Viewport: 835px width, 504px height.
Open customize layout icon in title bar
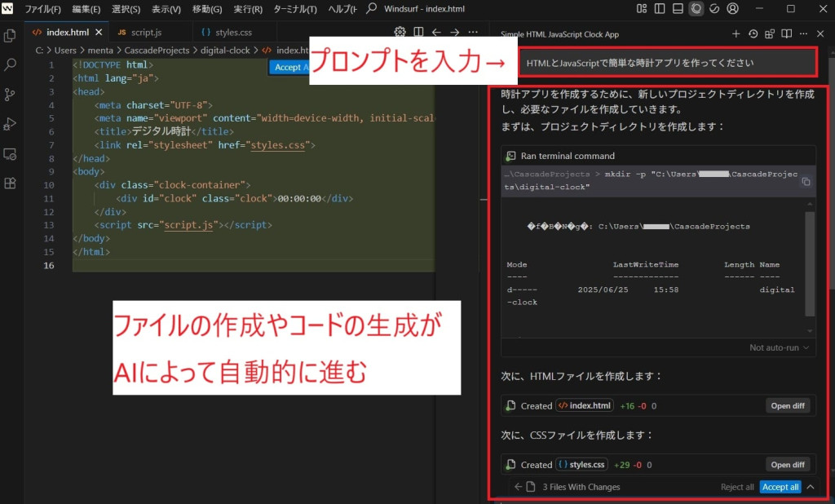(x=642, y=8)
